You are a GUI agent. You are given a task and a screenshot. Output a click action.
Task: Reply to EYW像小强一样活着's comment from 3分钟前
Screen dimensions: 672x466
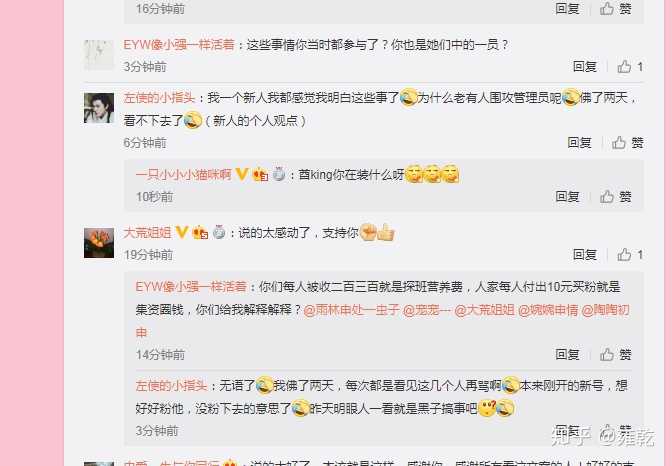[585, 66]
